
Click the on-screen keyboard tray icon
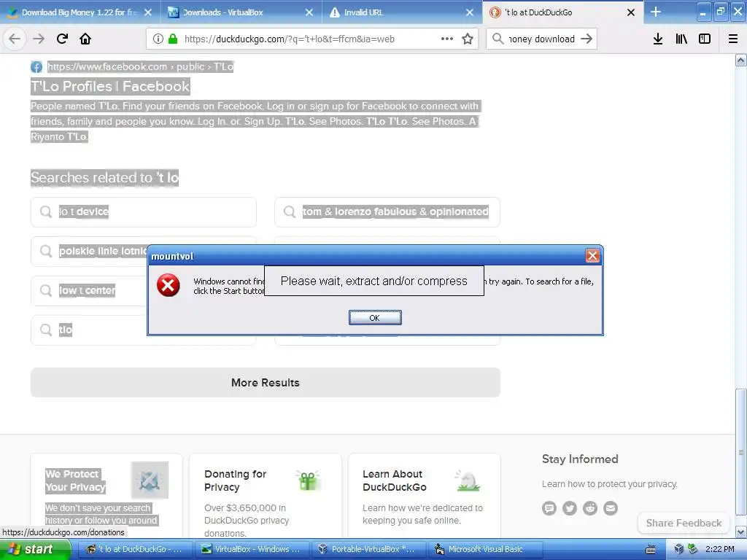click(x=650, y=550)
